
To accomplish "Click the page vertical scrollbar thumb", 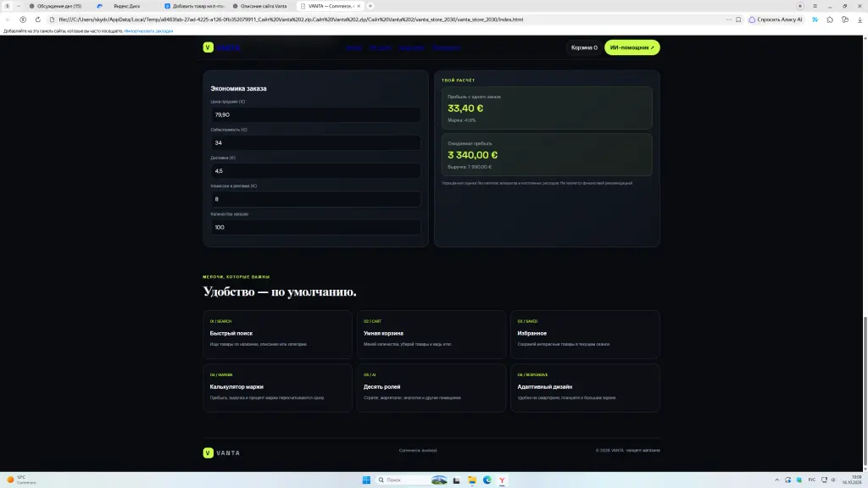I will [x=865, y=391].
